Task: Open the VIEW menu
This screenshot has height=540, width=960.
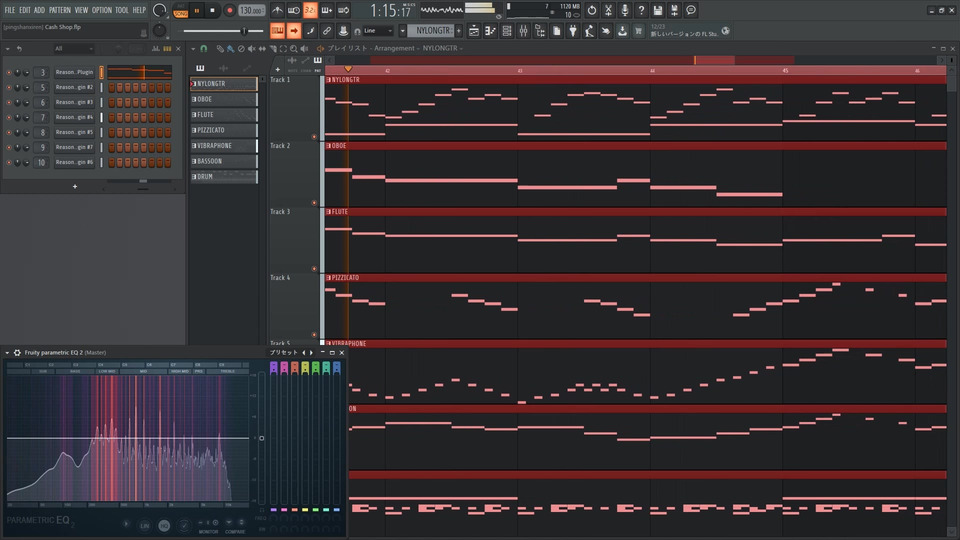Action: (x=81, y=10)
